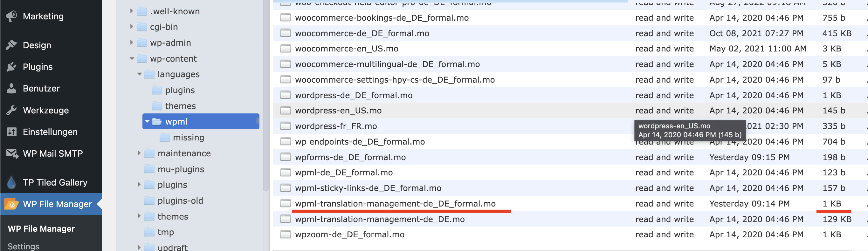Select file wp endpoints-de_DE_formal.mo
Viewport: 868px width, 251px height.
tap(360, 141)
